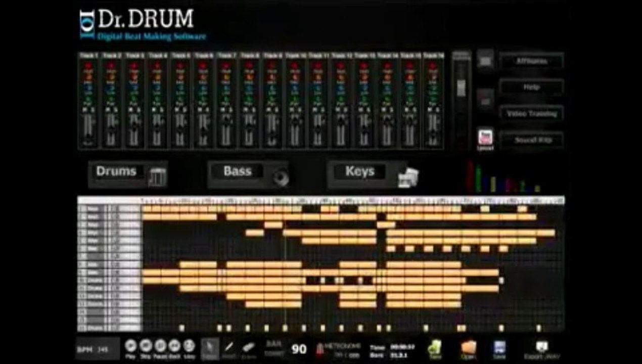Viewport: 642px width, 364px height.
Task: Click the orange Mid knob on Track 2
Action: [111, 77]
